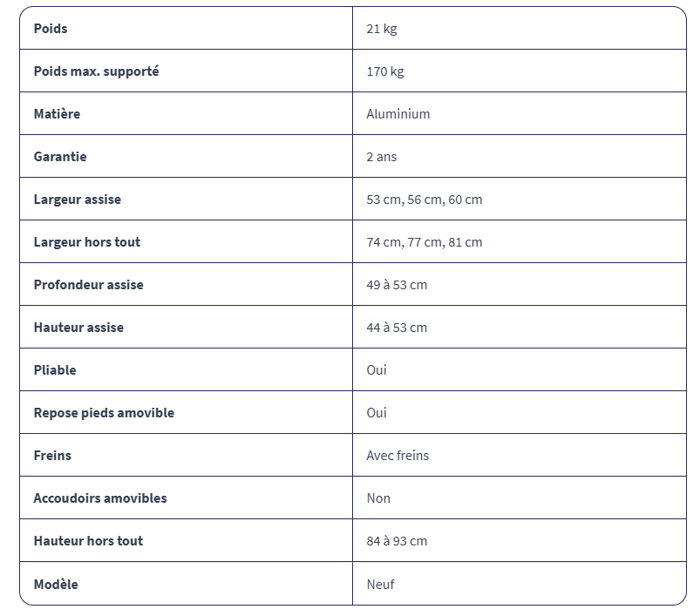Select the "Avec freins" value
This screenshot has height=616, width=700.
[398, 456]
